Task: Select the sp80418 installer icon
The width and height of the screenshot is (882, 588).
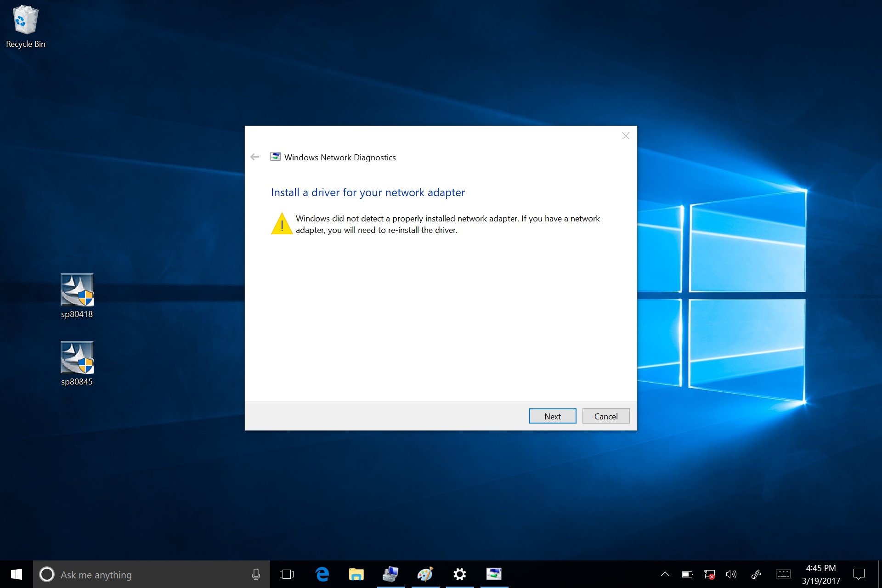Action: point(77,296)
